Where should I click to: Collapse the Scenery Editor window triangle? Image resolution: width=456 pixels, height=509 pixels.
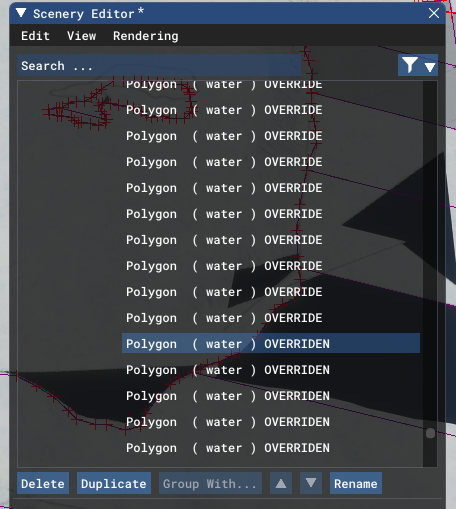click(21, 13)
